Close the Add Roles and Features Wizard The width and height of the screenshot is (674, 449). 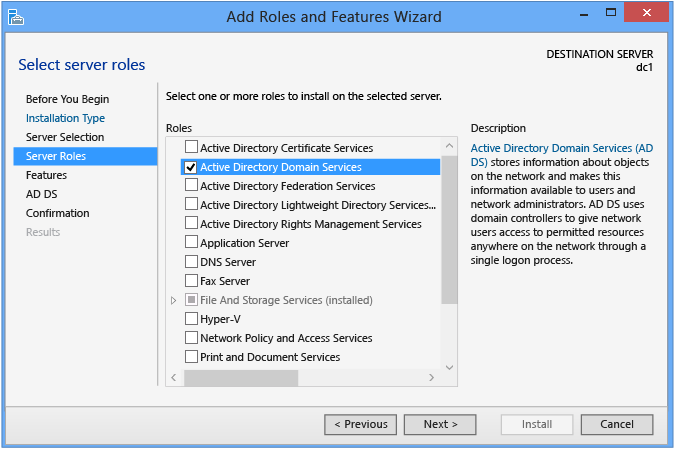point(646,15)
